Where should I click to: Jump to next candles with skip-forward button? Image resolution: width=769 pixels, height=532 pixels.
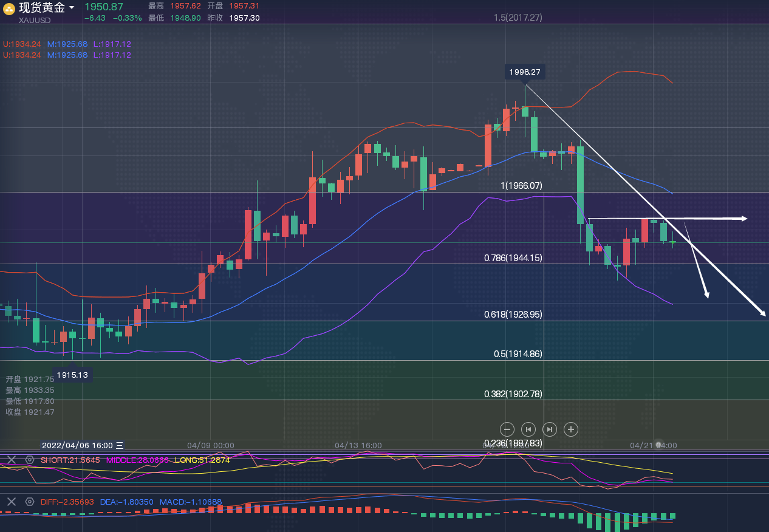coord(550,429)
